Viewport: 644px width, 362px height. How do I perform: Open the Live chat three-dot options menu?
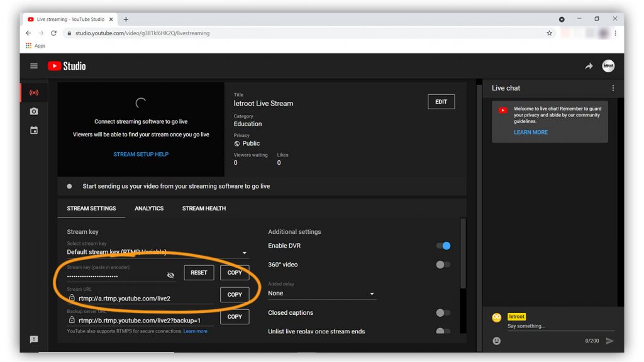point(613,88)
